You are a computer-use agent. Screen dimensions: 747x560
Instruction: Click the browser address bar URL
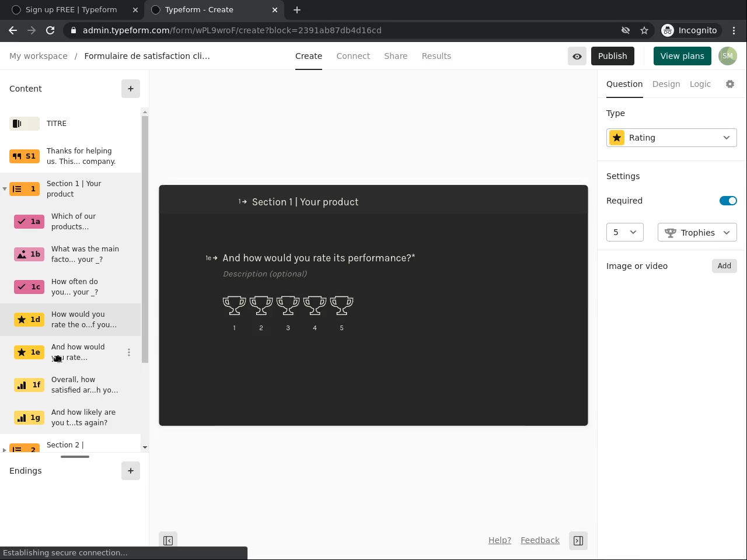point(232,30)
